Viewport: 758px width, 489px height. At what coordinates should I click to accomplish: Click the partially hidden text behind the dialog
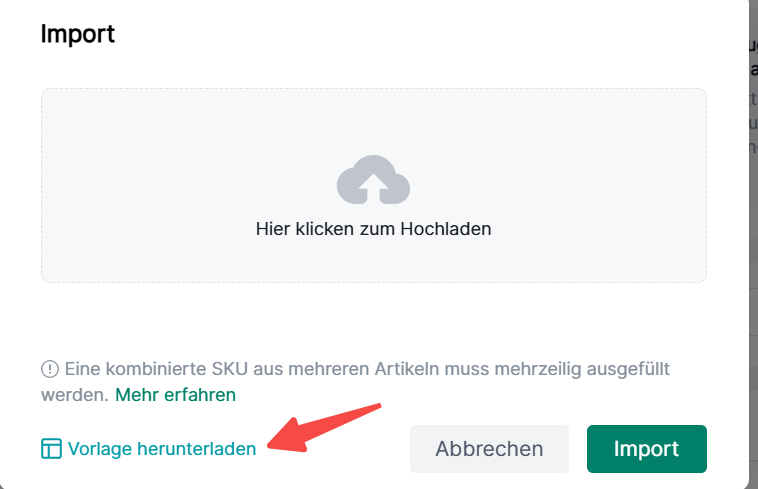point(753,60)
